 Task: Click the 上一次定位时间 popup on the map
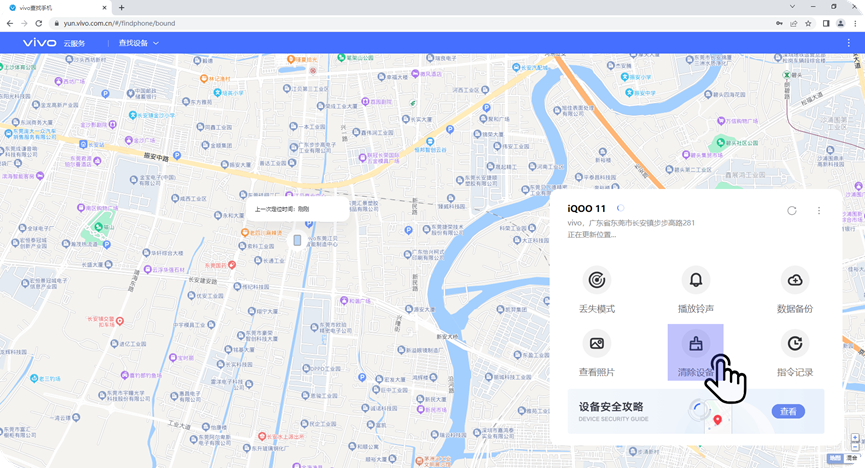tap(297, 209)
